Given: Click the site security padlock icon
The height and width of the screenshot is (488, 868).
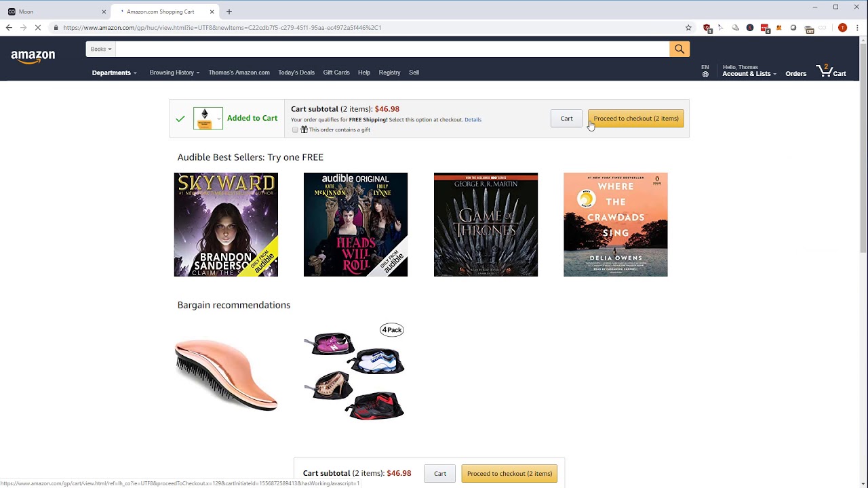Looking at the screenshot, I should (x=56, y=28).
